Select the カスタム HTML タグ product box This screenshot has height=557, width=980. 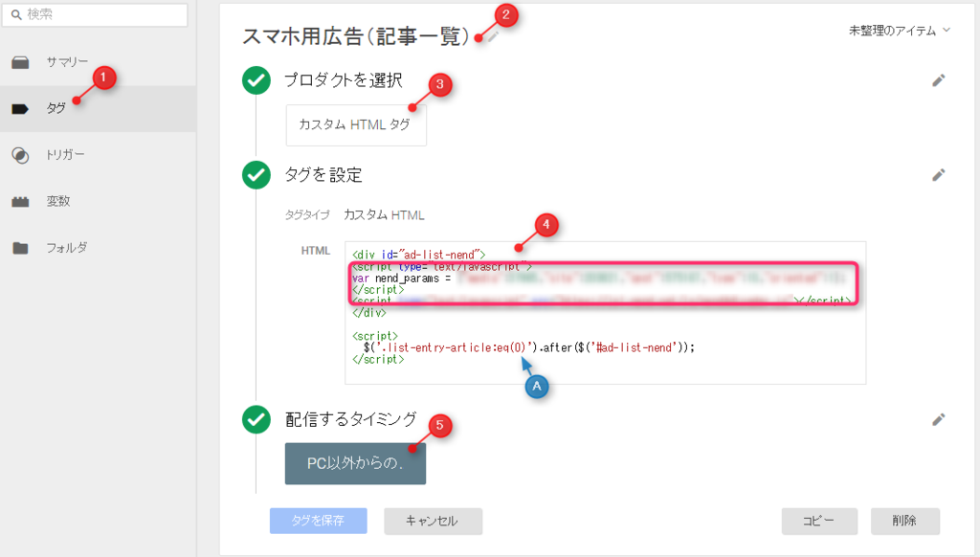click(x=356, y=125)
